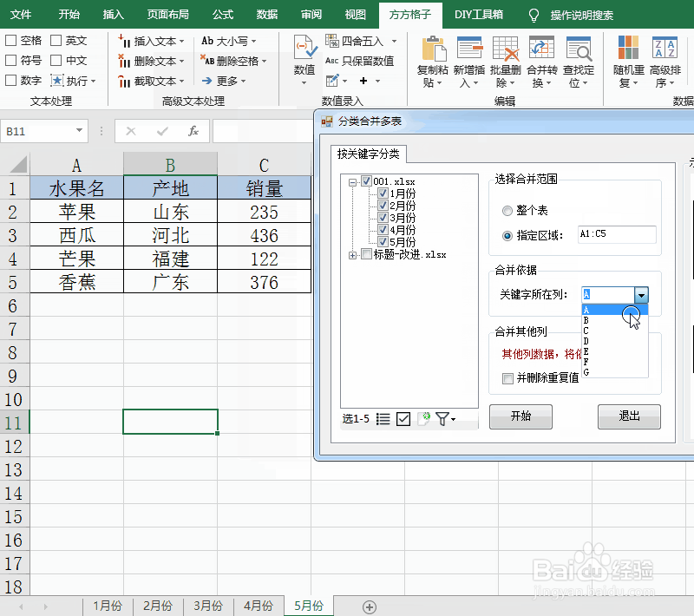
Task: Switch to the 3月份 sheet tab
Action: 208,606
